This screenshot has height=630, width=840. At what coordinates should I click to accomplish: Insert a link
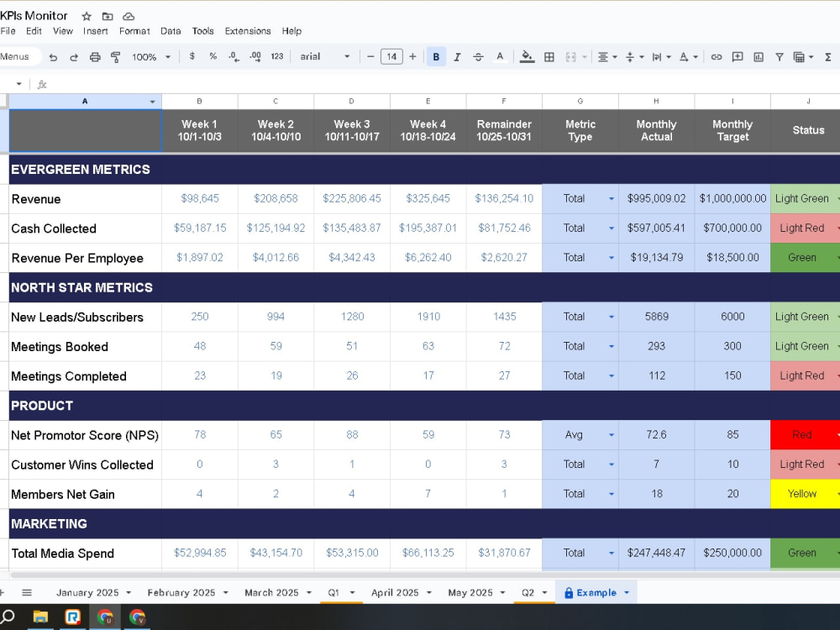[717, 57]
